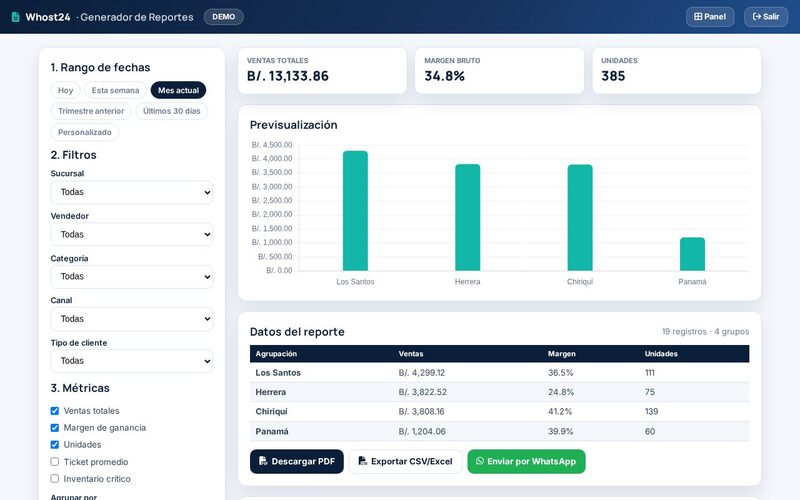Image resolution: width=800 pixels, height=500 pixels.
Task: Choose Trimestre anterior date range
Action: [x=91, y=111]
